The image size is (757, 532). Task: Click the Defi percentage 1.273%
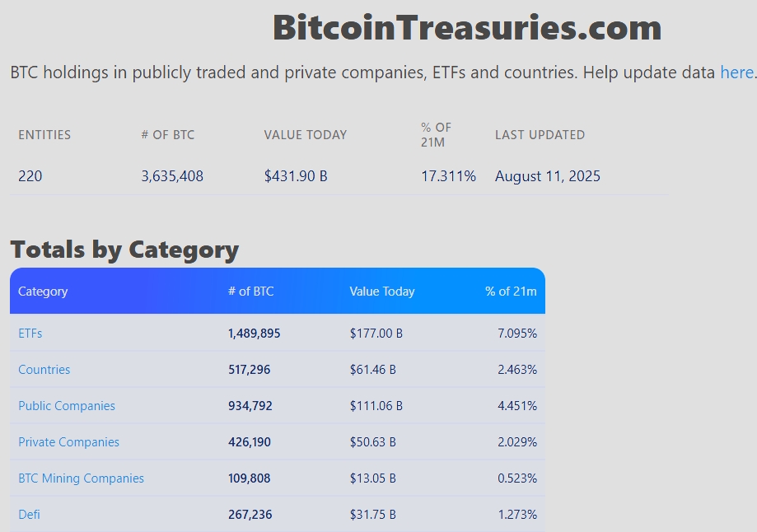(x=517, y=515)
